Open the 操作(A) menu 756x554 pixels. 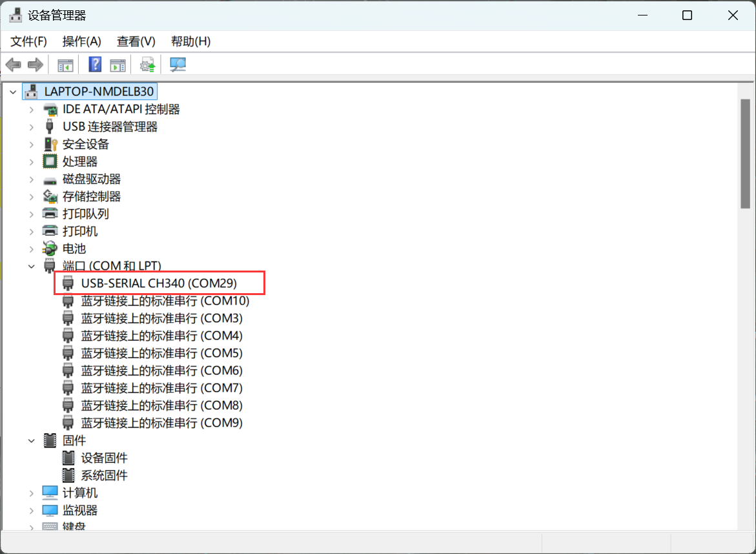coord(81,41)
